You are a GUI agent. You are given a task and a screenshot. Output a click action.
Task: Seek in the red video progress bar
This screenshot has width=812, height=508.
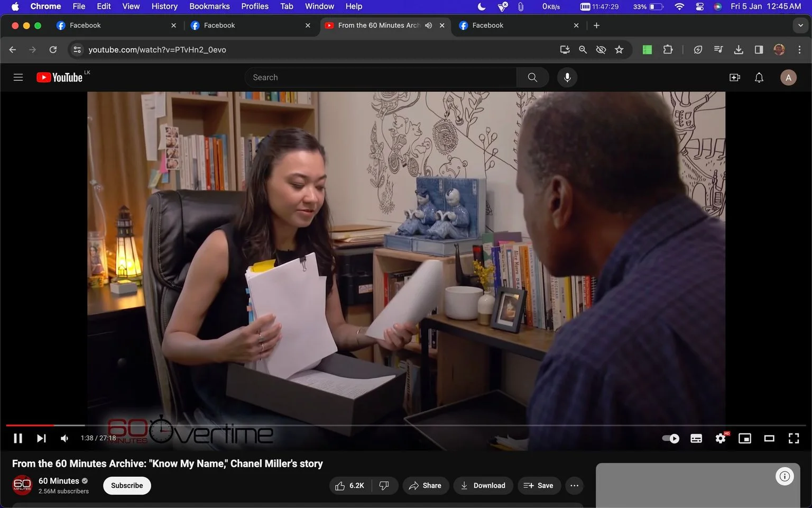tap(30, 425)
